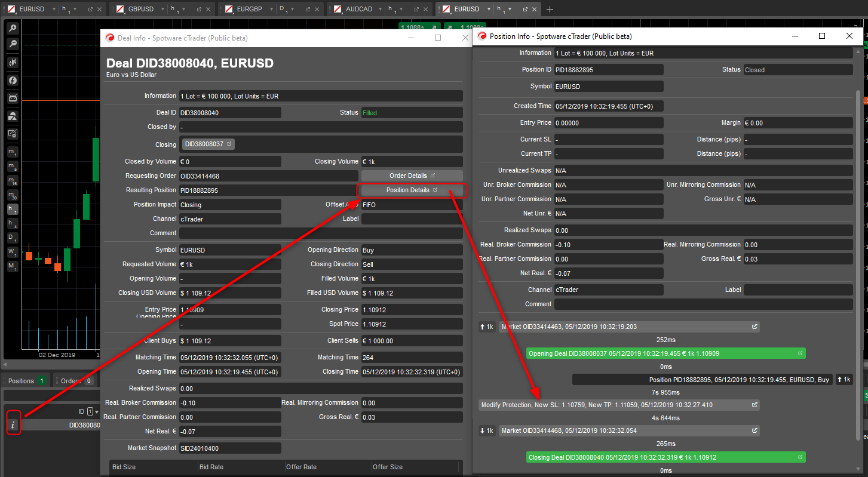
Task: Detach the AUDCAD chart tab
Action: click(416, 10)
